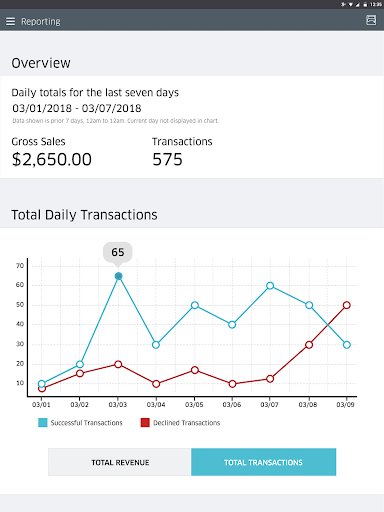The image size is (384, 512).
Task: Select the 03/08 declined transactions point
Action: (309, 345)
